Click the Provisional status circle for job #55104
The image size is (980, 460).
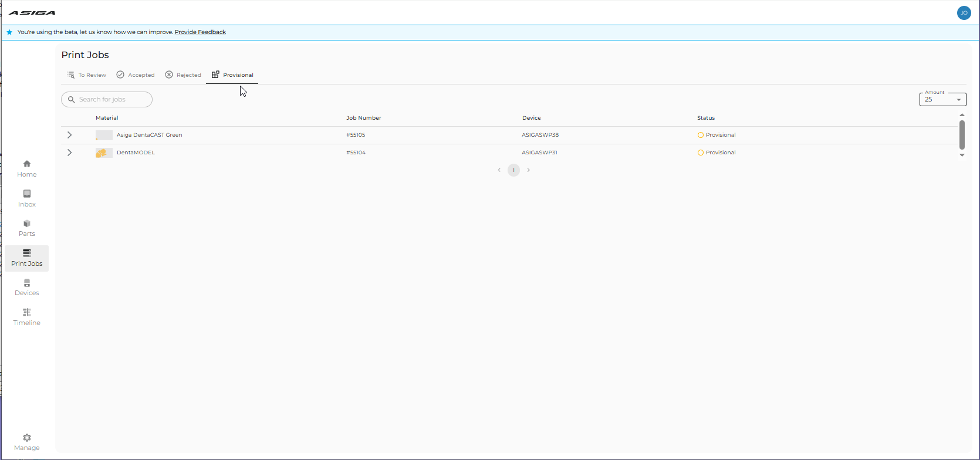700,153
